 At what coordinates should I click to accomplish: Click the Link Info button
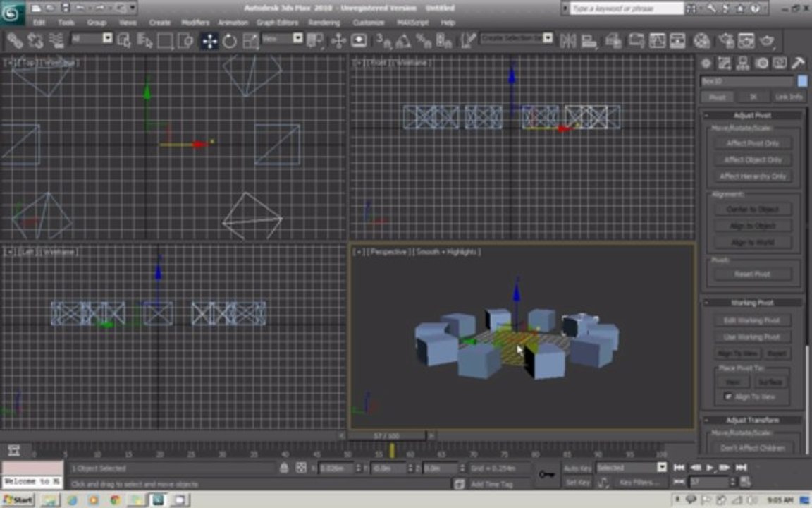[x=789, y=97]
